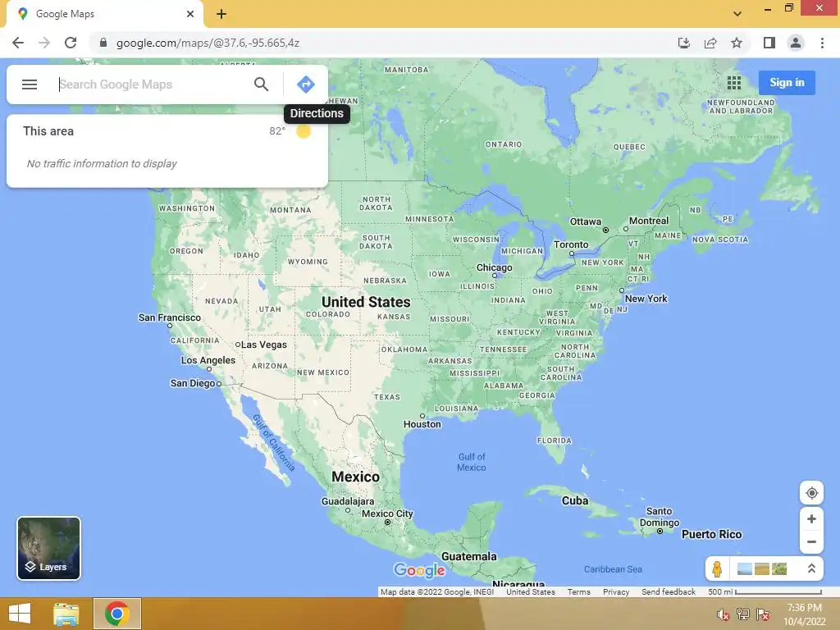The height and width of the screenshot is (630, 840).
Task: Open a new tab
Action: click(x=221, y=14)
